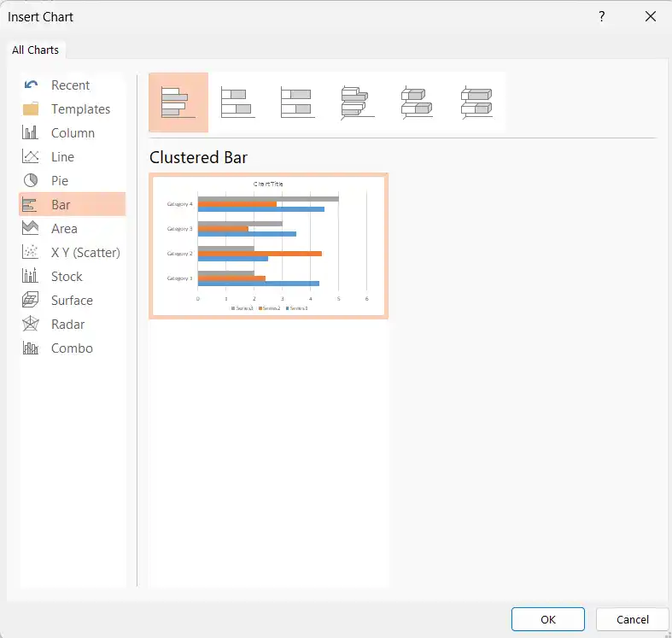Click the X Y Scatter category icon
Image resolution: width=672 pixels, height=638 pixels.
[30, 252]
